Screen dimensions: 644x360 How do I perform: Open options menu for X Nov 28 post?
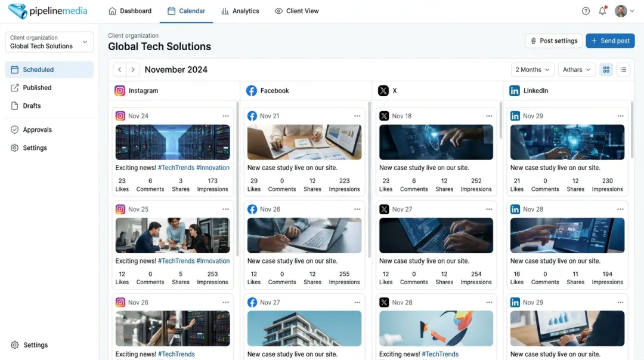(x=489, y=303)
